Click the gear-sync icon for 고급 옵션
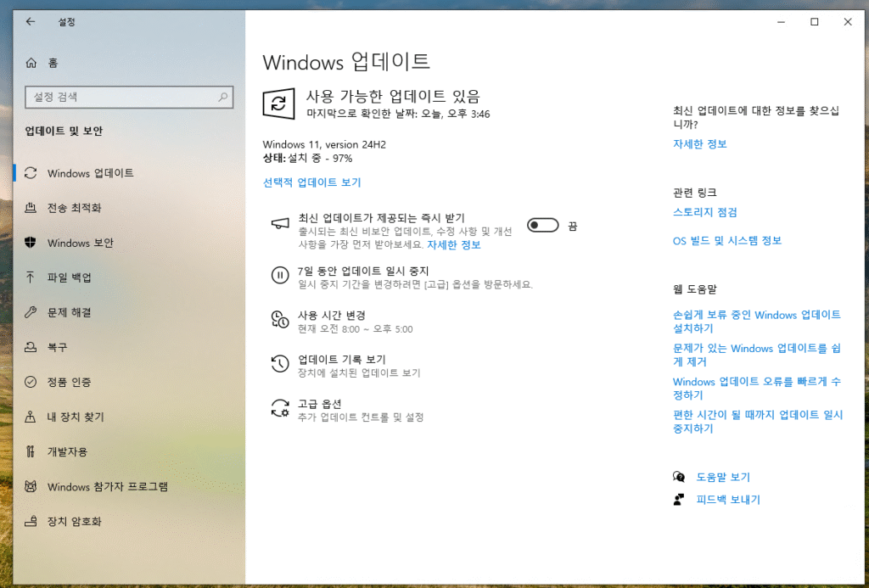This screenshot has width=869, height=588. pyautogui.click(x=280, y=408)
